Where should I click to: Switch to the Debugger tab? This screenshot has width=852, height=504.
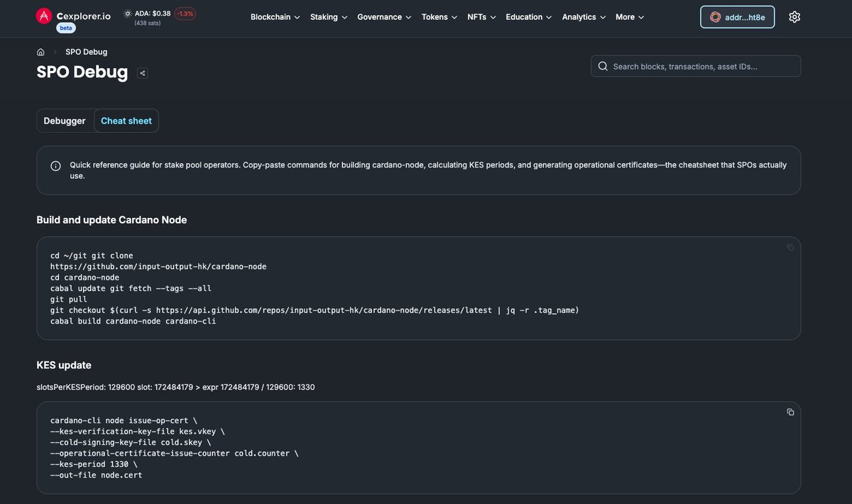click(x=65, y=120)
